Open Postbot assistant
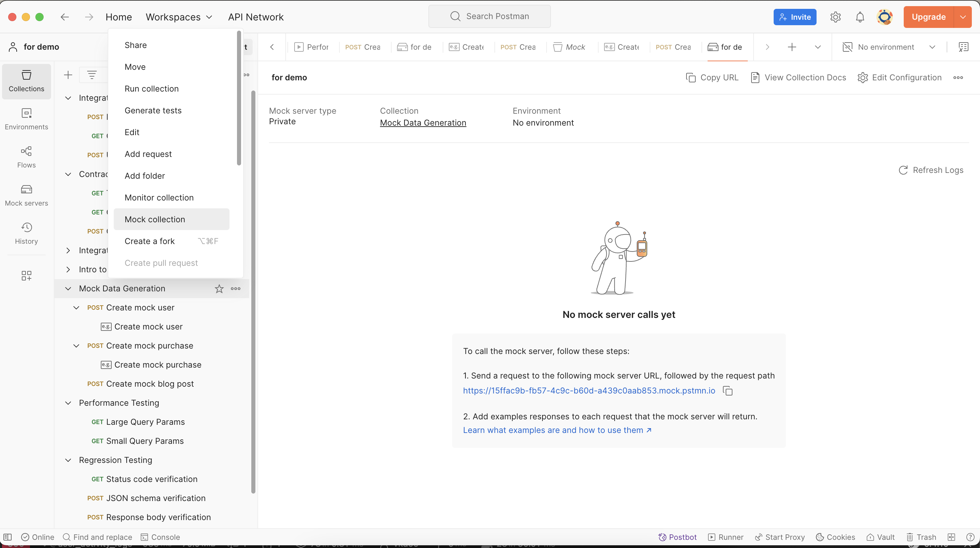 point(677,537)
